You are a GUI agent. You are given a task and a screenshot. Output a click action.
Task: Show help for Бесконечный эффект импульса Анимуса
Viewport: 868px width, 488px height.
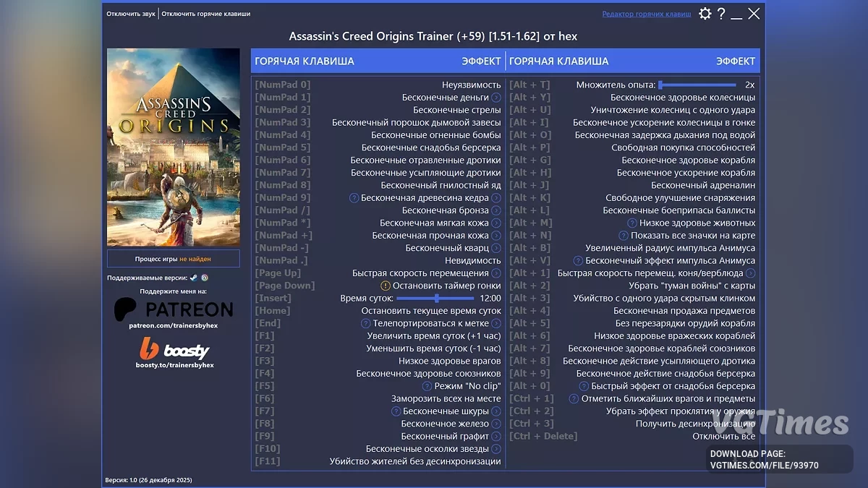point(578,260)
